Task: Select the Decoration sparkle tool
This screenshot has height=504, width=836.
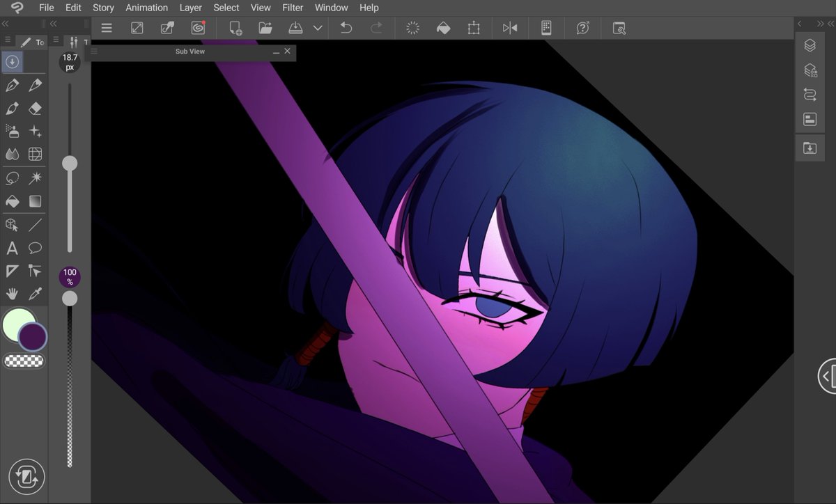Action: tap(36, 131)
